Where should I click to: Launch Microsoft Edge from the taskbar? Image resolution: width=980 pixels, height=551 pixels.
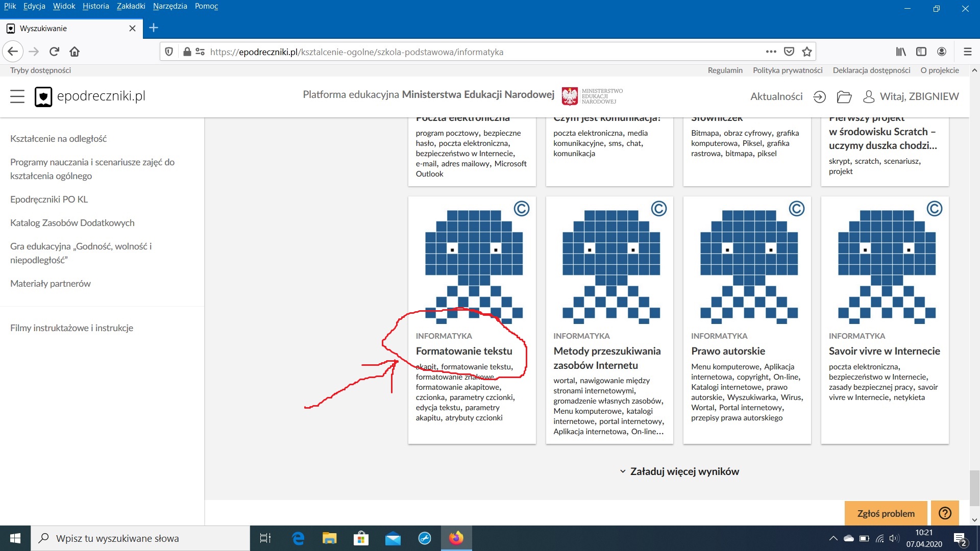pos(298,538)
